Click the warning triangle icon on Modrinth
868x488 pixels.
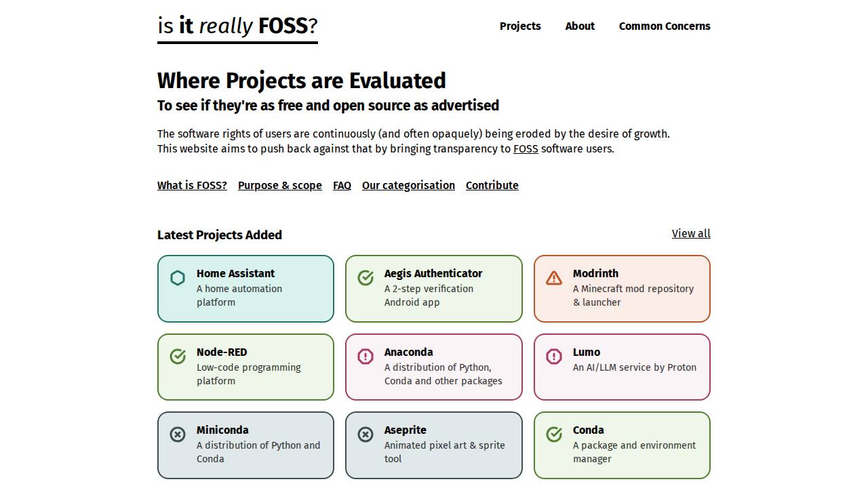tap(554, 278)
